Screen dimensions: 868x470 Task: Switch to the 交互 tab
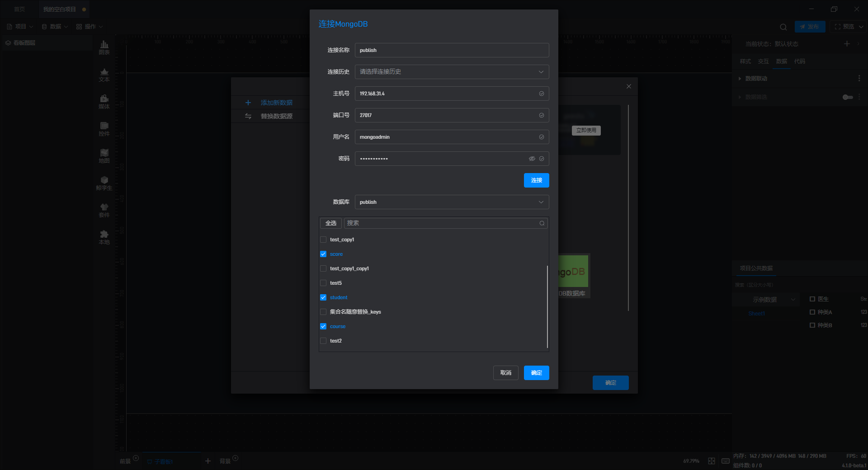pyautogui.click(x=763, y=61)
